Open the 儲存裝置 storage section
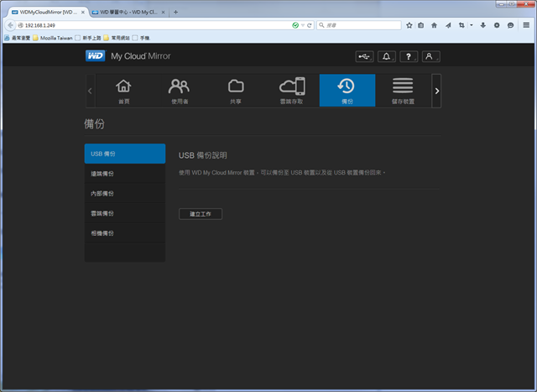The height and width of the screenshot is (392, 537). [x=403, y=91]
